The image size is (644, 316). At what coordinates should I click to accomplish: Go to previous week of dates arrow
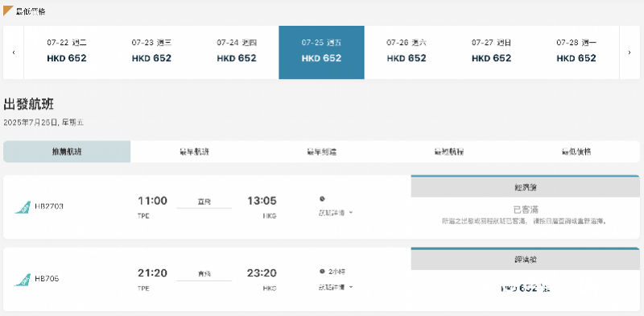coord(14,52)
